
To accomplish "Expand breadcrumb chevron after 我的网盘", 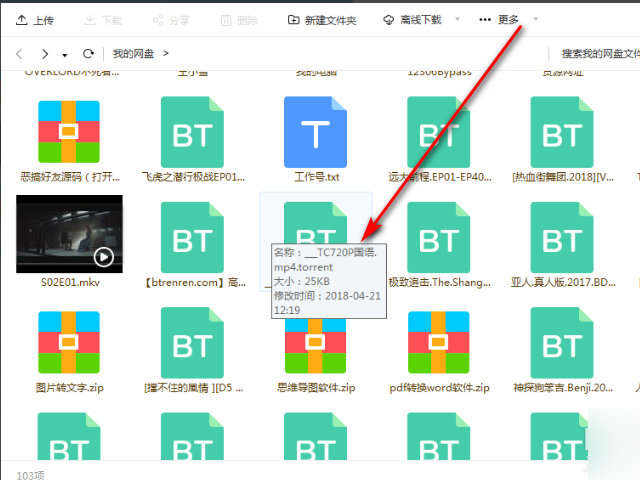I will 166,53.
